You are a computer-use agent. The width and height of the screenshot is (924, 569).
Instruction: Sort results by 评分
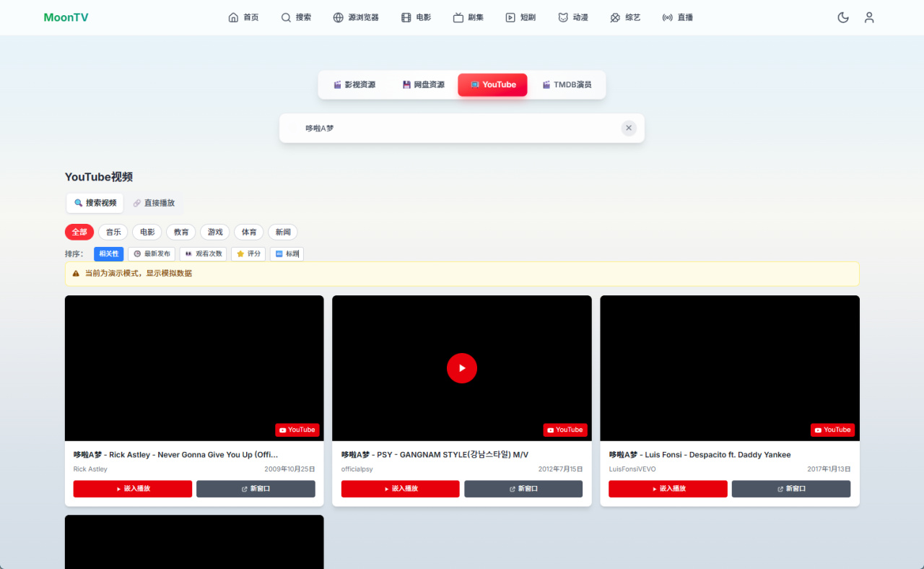point(248,253)
